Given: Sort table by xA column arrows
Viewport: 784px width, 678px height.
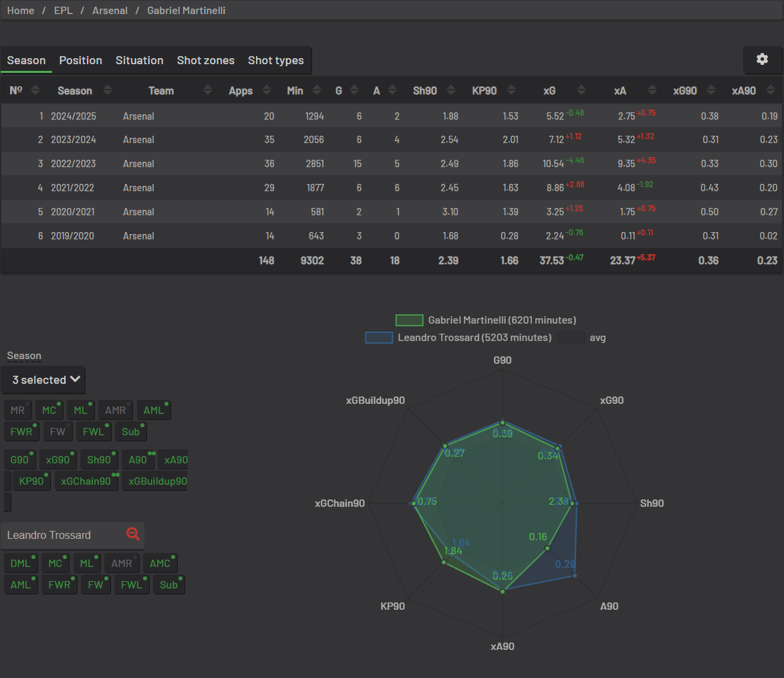Looking at the screenshot, I should (652, 90).
